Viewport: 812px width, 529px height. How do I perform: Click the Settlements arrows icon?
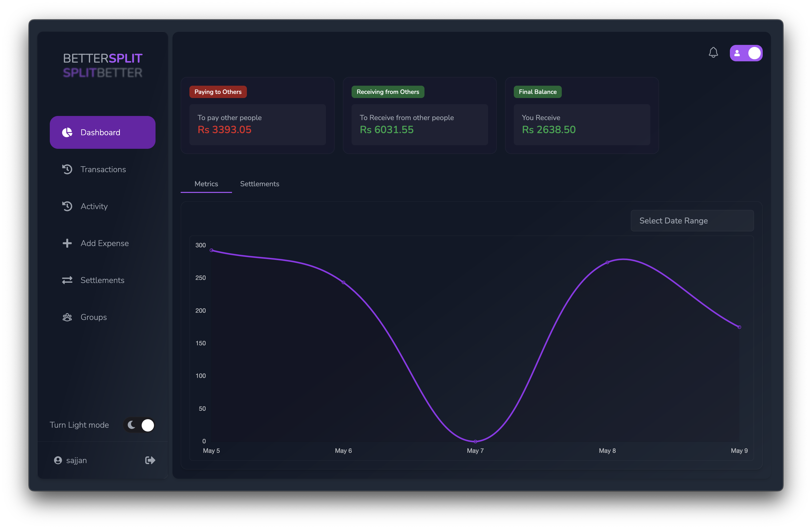67,280
